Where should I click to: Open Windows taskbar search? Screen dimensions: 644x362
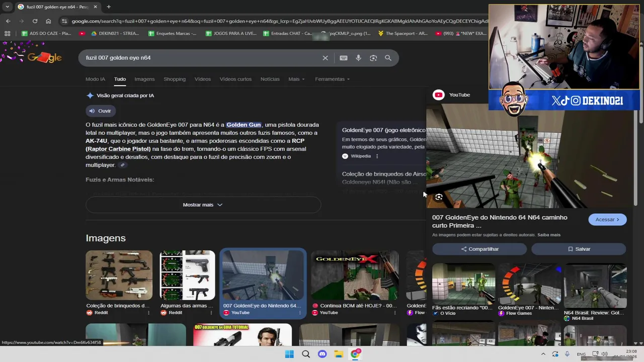(x=306, y=354)
